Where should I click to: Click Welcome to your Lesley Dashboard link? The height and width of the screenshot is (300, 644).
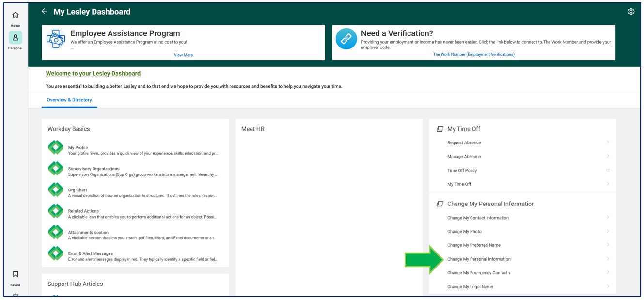tap(93, 74)
